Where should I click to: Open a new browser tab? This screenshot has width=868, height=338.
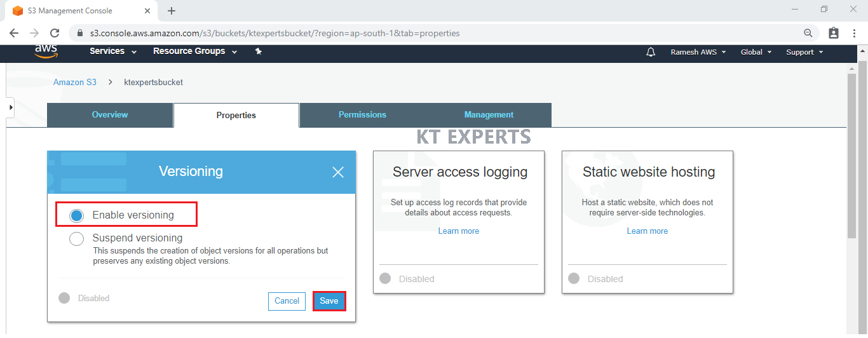click(172, 11)
